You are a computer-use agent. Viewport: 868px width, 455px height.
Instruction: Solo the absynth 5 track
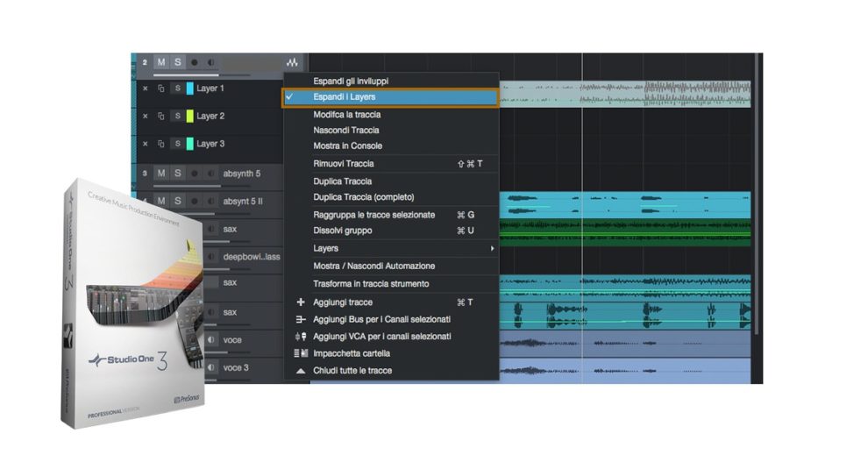click(177, 174)
